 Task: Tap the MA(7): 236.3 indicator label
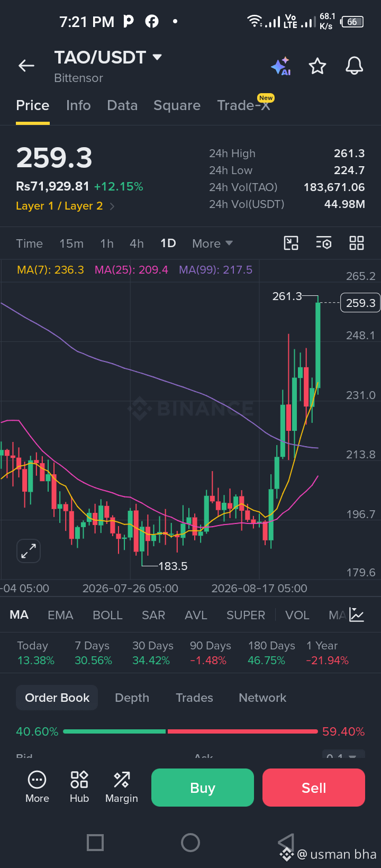[x=50, y=270]
